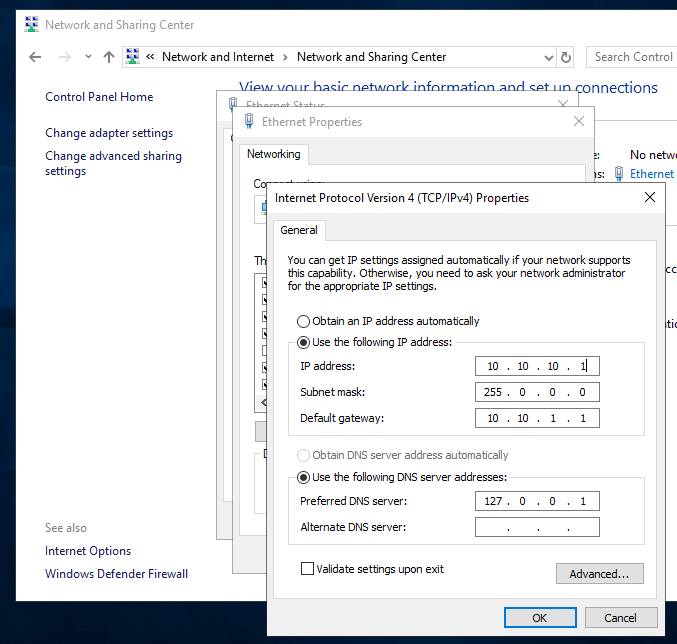Viewport: 677px width, 644px height.
Task: Close the Ethernet Properties dialog
Action: pyautogui.click(x=579, y=121)
